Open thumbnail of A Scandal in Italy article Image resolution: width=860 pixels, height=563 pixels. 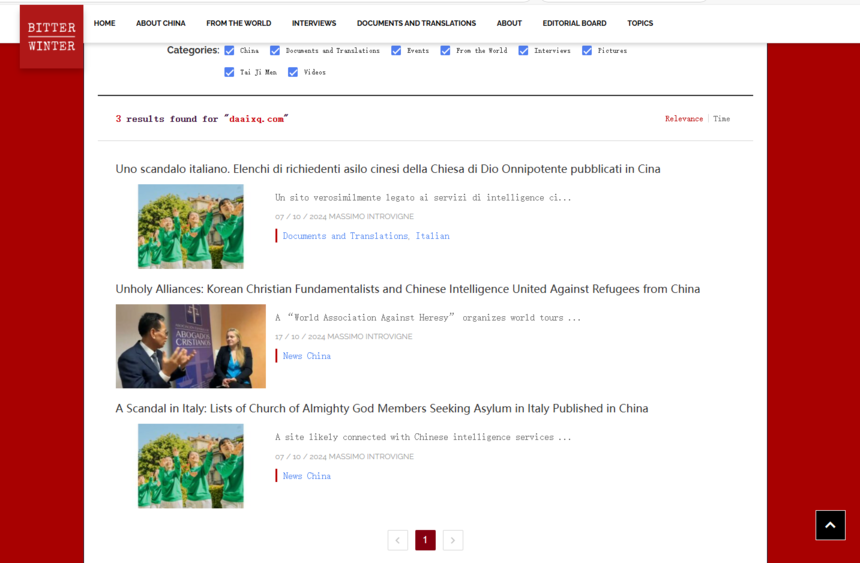pos(190,466)
